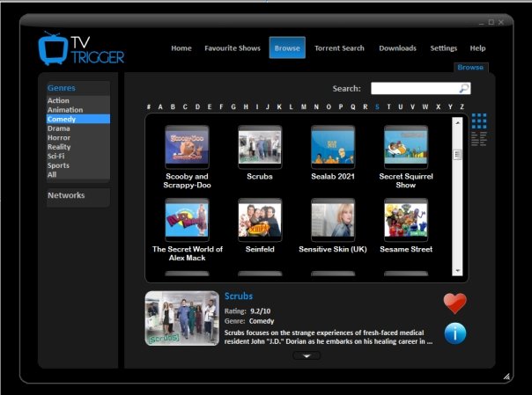Screen dimensions: 532x395
Task: Select the Sesame Street thumbnail
Action: click(x=406, y=220)
